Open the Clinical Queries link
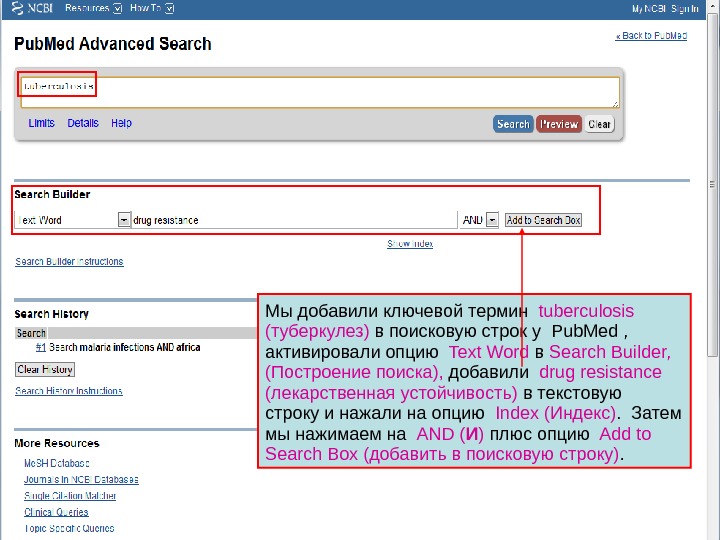 tap(56, 512)
